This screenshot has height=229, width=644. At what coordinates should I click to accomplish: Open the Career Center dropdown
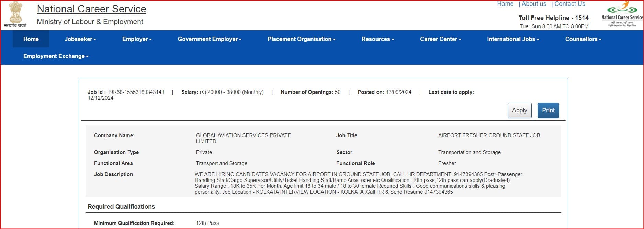441,39
